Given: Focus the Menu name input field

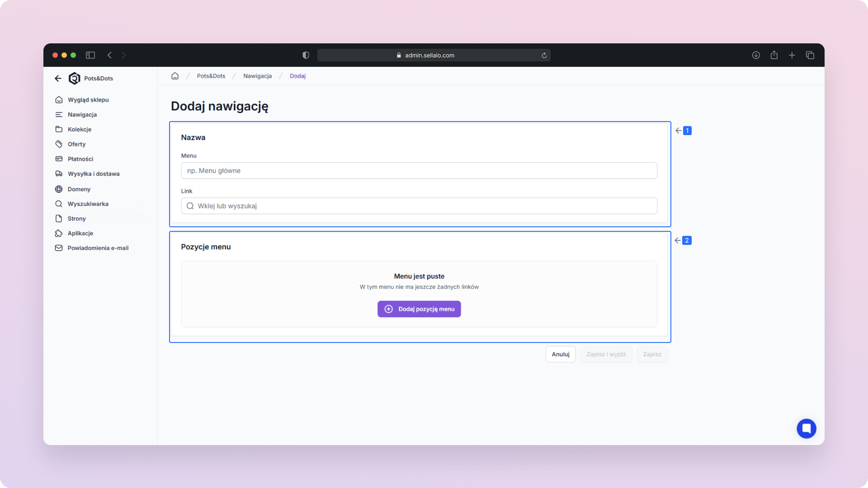Looking at the screenshot, I should click(419, 171).
